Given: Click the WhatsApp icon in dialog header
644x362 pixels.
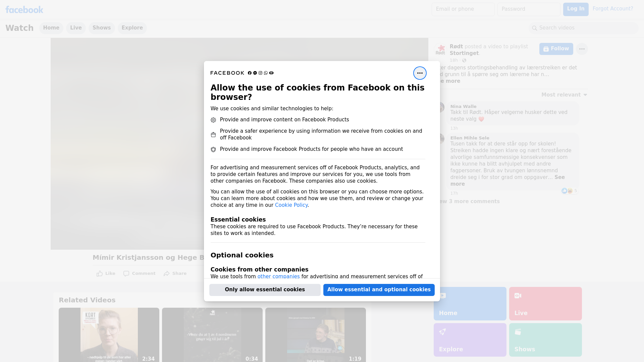Looking at the screenshot, I should pyautogui.click(x=266, y=73).
